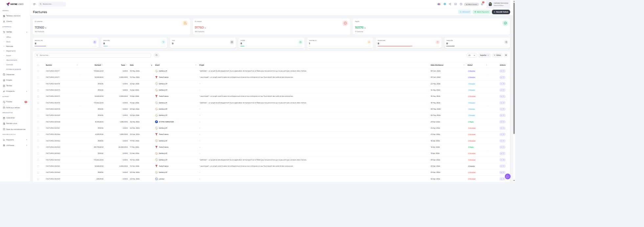Check the row for FACTURES-000159

[x=38, y=179]
